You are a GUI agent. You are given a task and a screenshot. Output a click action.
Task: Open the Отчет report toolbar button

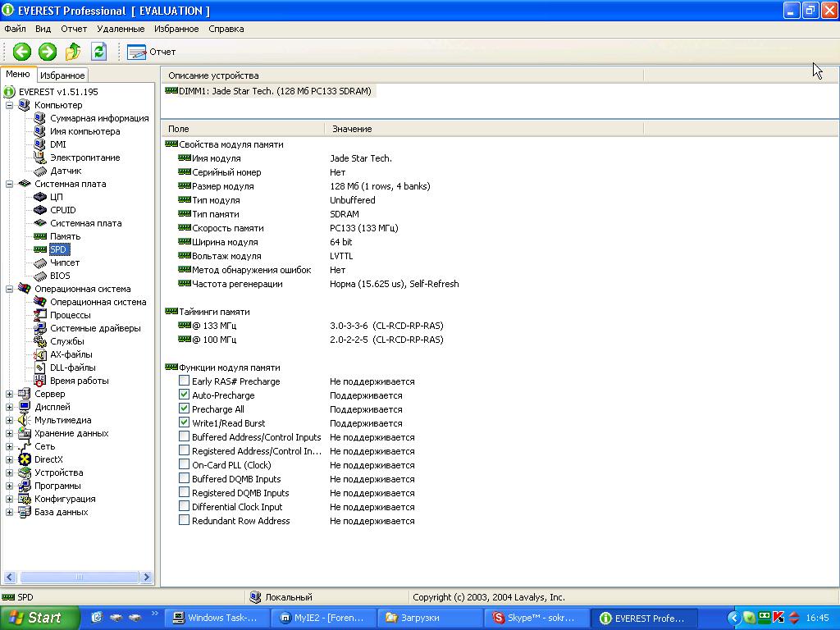(151, 52)
